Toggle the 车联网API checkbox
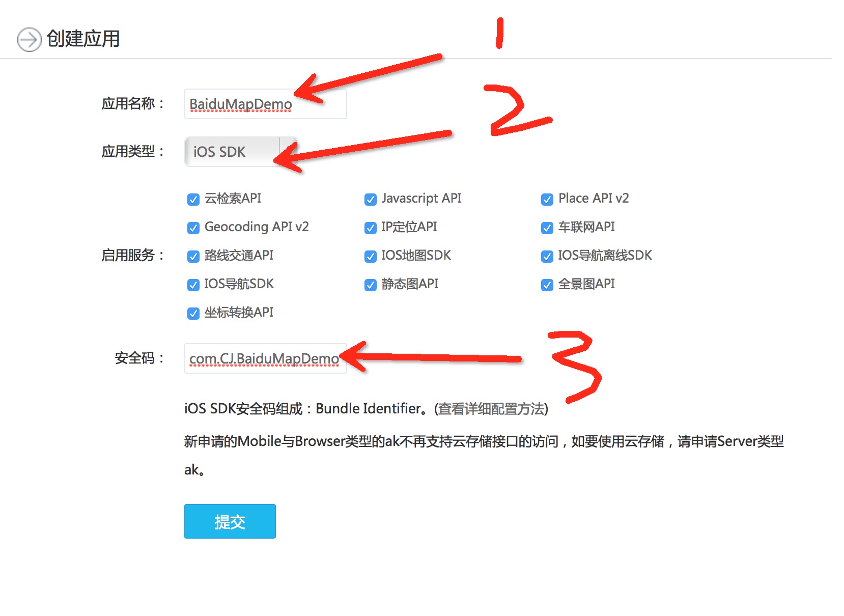Screen dimensions: 844x616 tap(547, 228)
